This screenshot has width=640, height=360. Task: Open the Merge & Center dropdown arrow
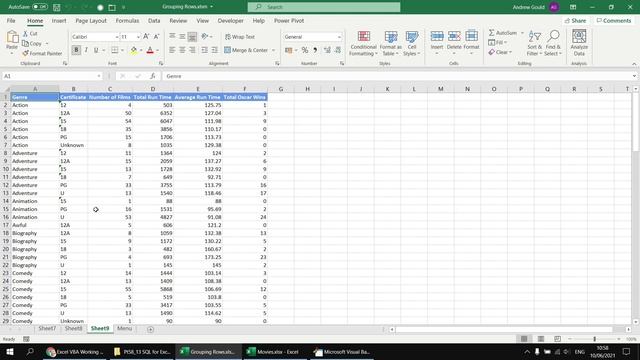point(273,50)
